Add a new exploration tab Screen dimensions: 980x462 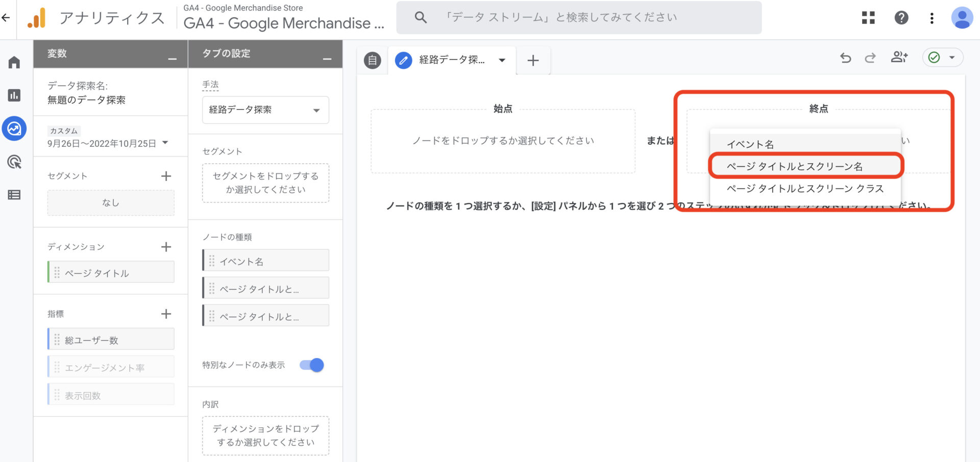(x=533, y=60)
